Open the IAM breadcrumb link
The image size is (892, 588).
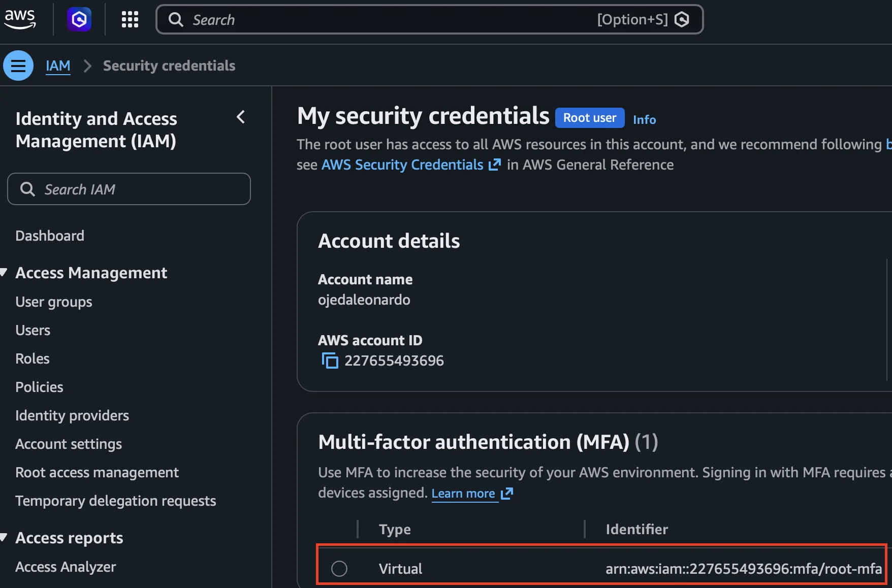[58, 65]
